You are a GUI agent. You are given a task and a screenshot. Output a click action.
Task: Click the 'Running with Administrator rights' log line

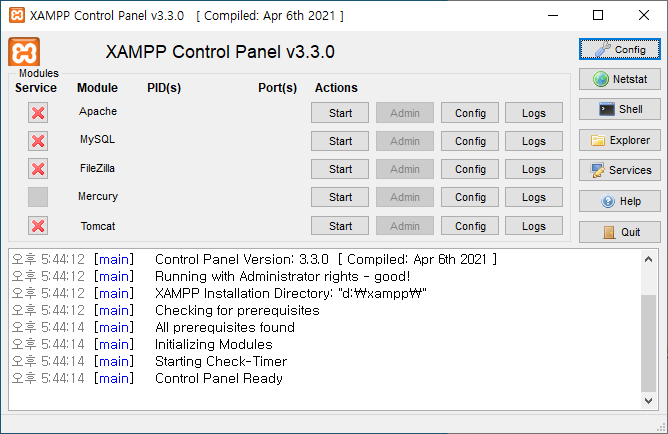pyautogui.click(x=282, y=276)
